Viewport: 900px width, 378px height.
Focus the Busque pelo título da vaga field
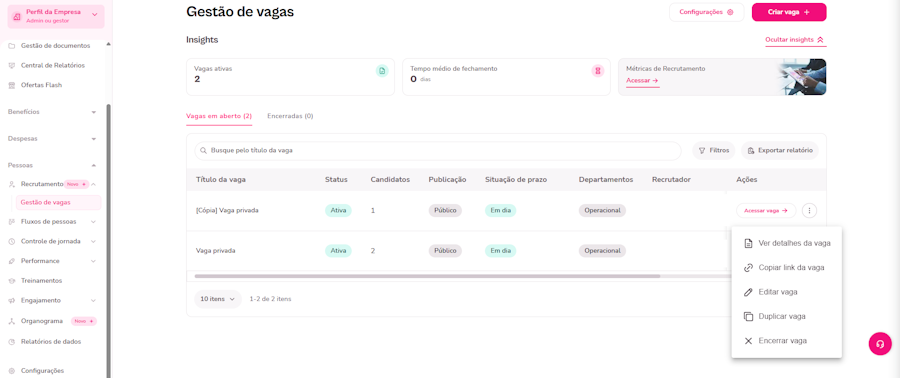click(x=437, y=150)
